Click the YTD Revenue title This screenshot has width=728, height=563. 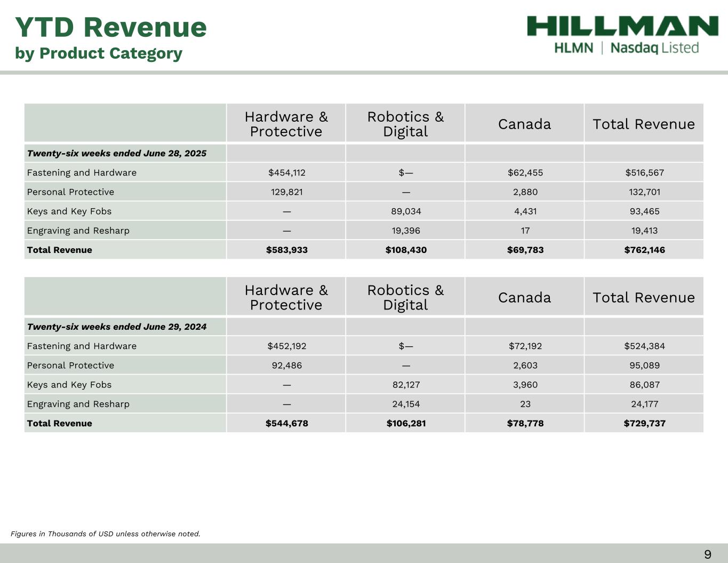110,27
